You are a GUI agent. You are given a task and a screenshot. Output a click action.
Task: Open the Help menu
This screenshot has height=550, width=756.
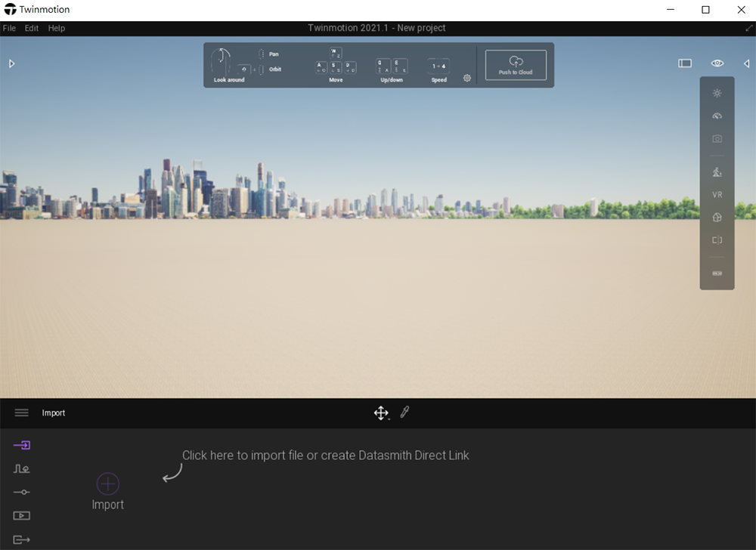[x=57, y=28]
